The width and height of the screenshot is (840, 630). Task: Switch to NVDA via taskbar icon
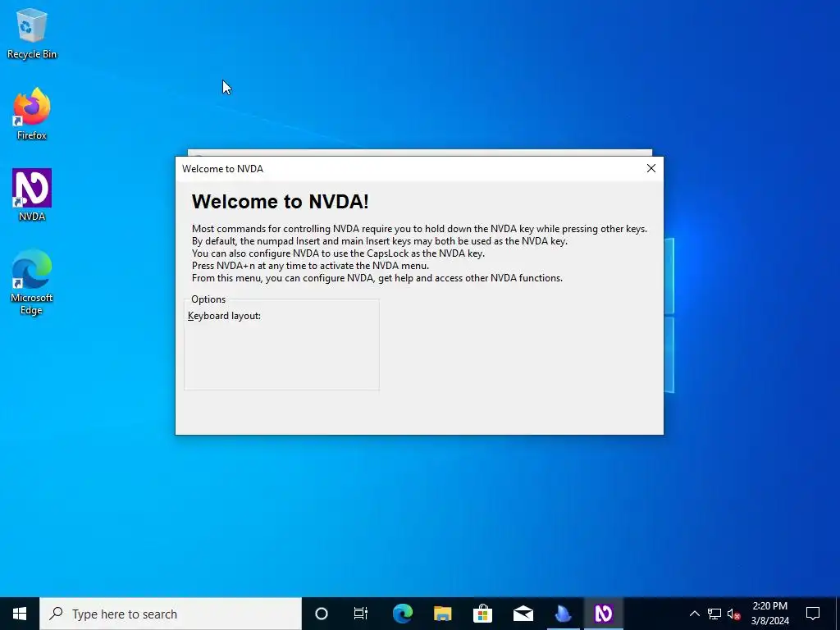tap(603, 614)
